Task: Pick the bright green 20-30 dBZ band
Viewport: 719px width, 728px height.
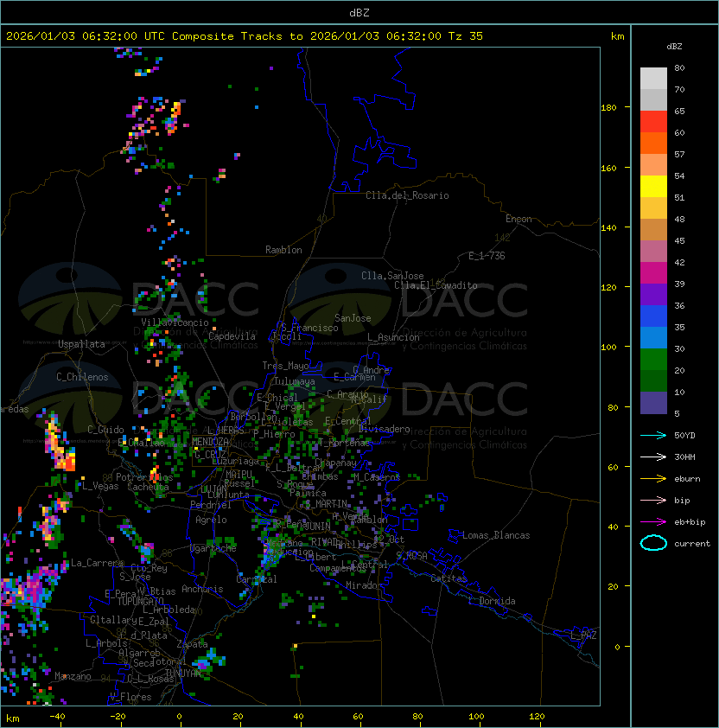Action: click(653, 360)
